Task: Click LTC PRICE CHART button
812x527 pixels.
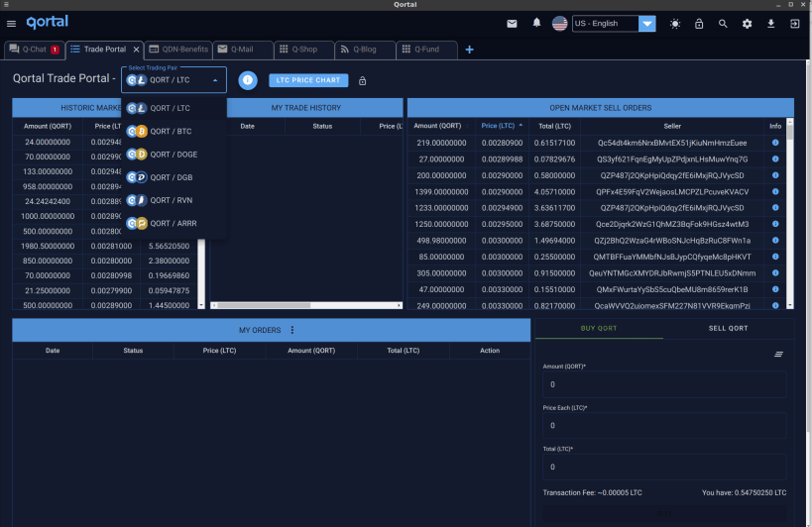Action: pyautogui.click(x=308, y=80)
